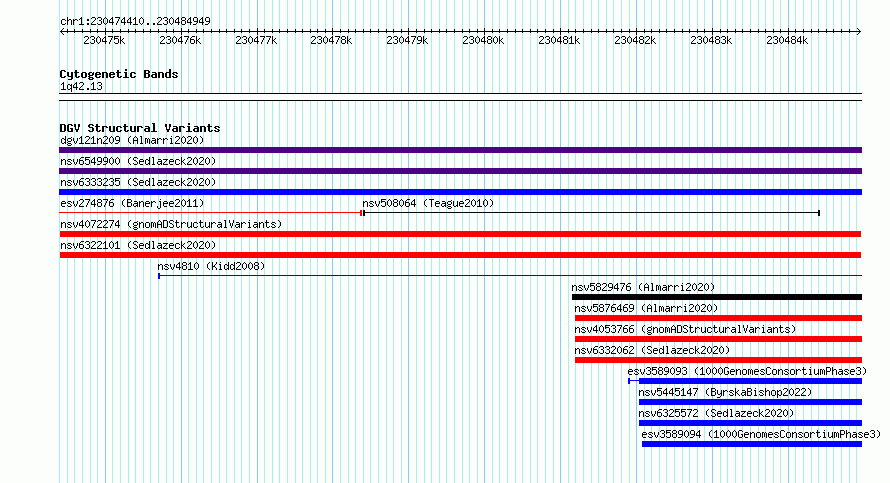Select the nsv5829476 black variant bar
The width and height of the screenshot is (890, 483).
coord(717,297)
